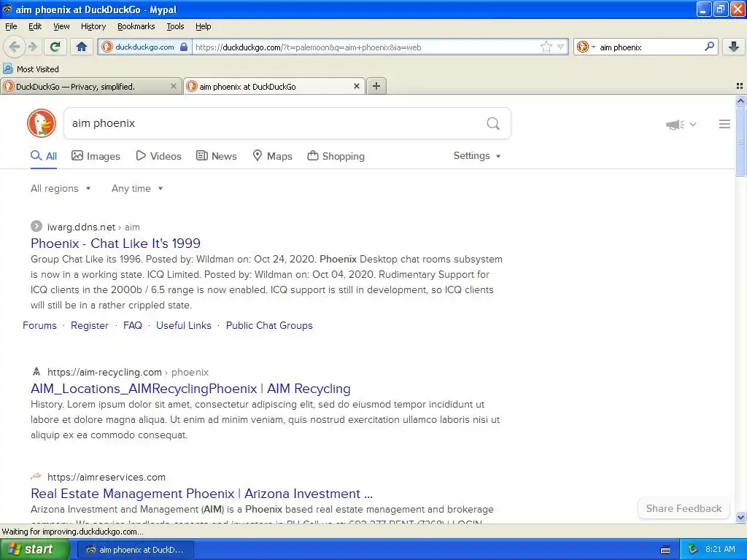Image resolution: width=747 pixels, height=560 pixels.
Task: Click the Share Feedback button
Action: pos(684,508)
